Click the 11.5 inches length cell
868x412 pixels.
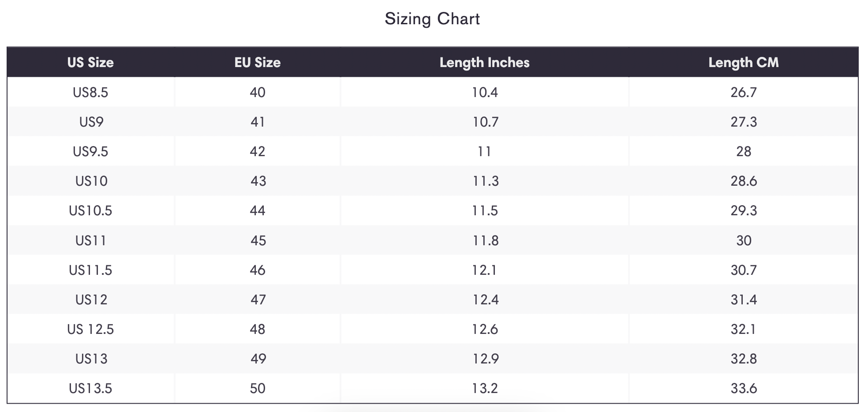485,210
